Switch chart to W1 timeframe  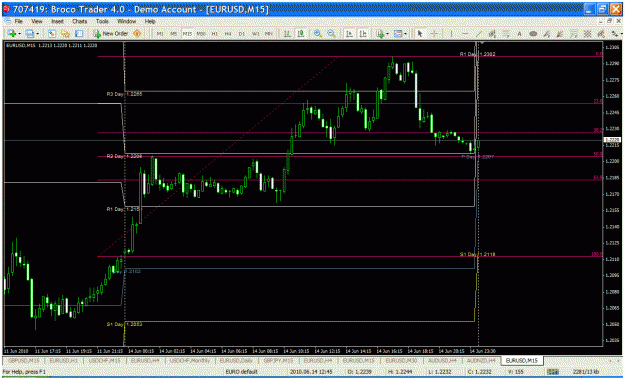tap(256, 34)
